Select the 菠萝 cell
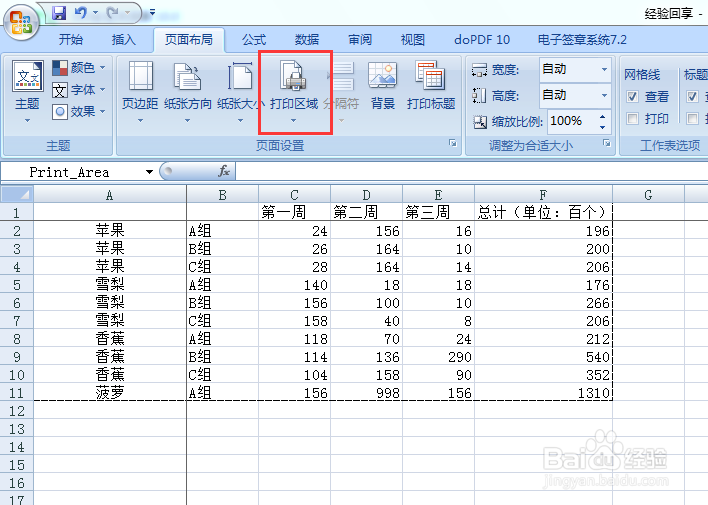This screenshot has width=708, height=505. point(110,393)
